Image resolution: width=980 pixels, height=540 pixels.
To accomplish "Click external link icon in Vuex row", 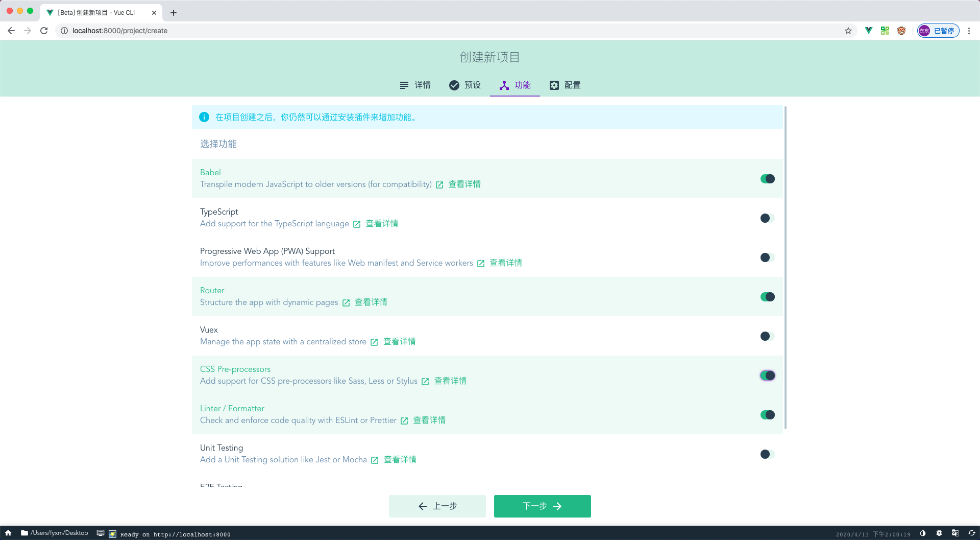I will click(374, 342).
